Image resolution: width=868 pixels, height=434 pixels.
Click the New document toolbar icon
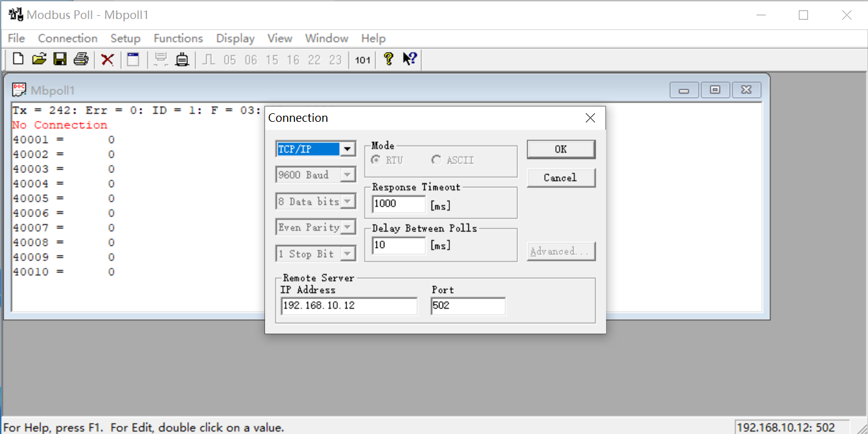18,59
